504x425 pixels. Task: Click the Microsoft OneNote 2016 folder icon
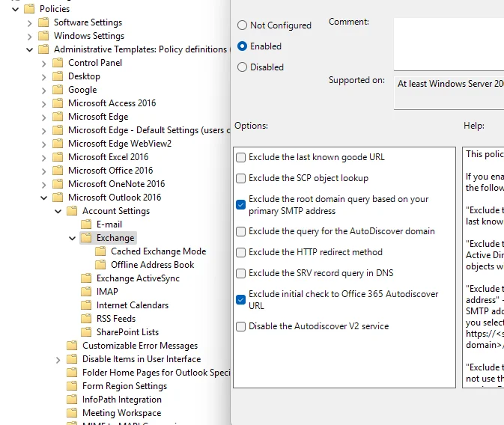[58, 184]
